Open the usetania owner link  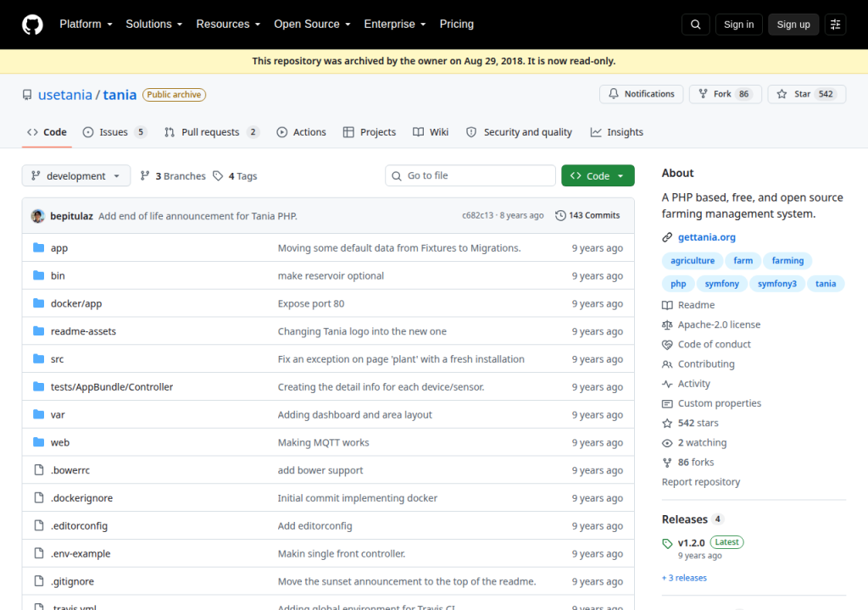click(x=64, y=95)
